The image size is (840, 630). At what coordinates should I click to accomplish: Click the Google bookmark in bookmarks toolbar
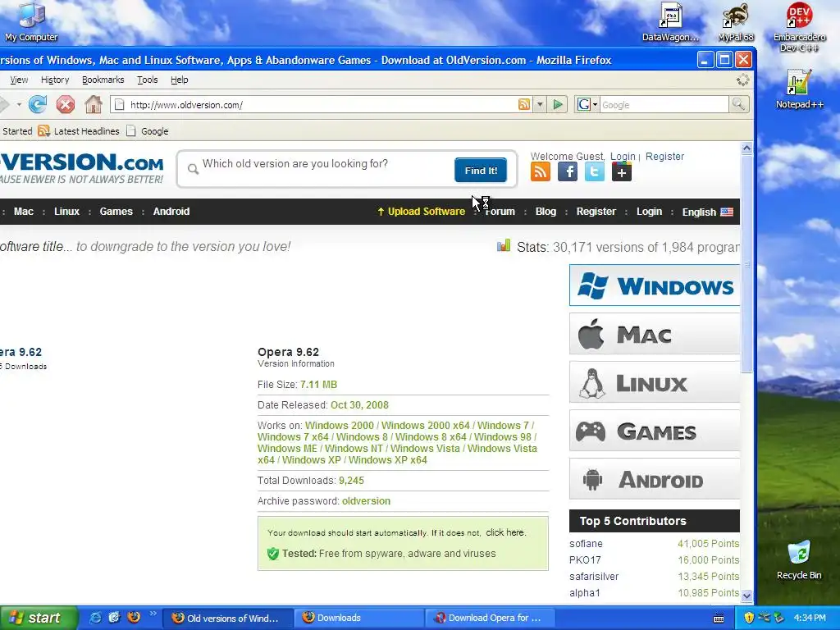coord(148,131)
